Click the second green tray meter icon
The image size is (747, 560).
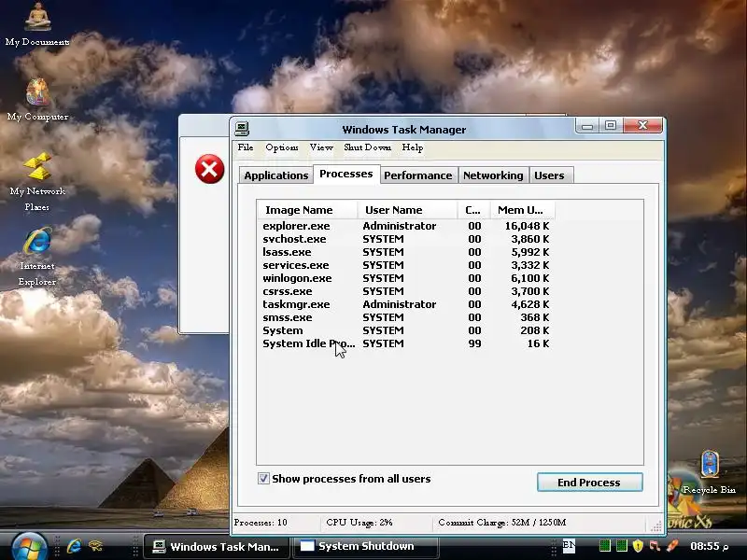[622, 546]
